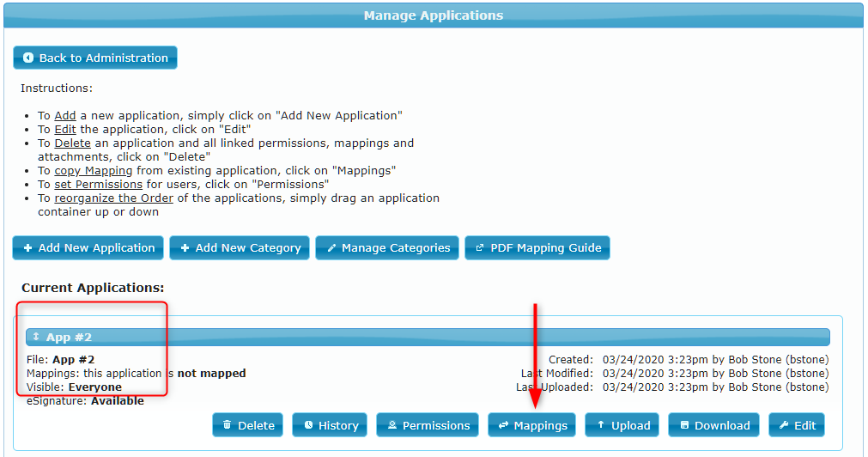The width and height of the screenshot is (868, 457).
Task: Click the wrench Edit button
Action: point(797,425)
